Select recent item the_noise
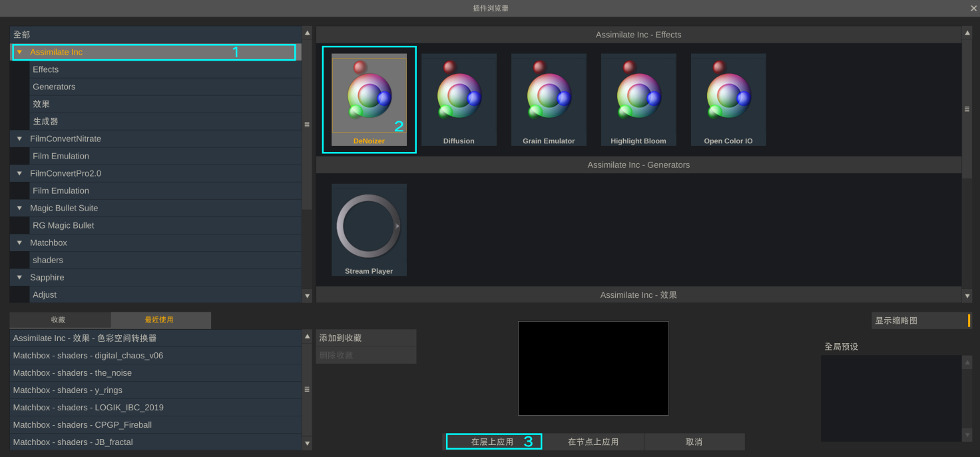Image resolution: width=980 pixels, height=457 pixels. [156, 373]
